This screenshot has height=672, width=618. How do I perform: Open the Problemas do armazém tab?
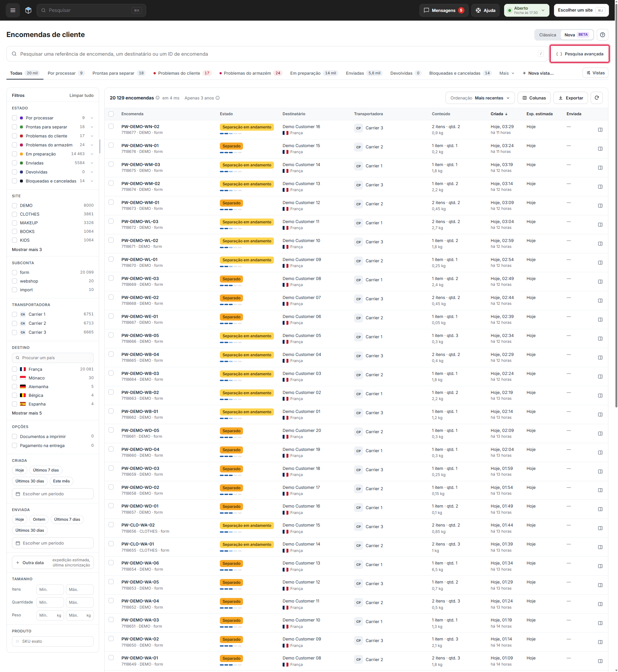pos(251,73)
